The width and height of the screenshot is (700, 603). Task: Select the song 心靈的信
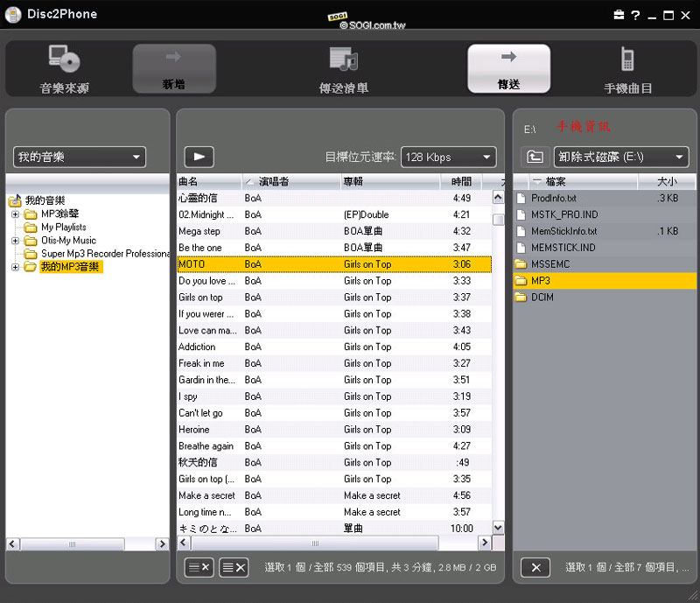(334, 199)
